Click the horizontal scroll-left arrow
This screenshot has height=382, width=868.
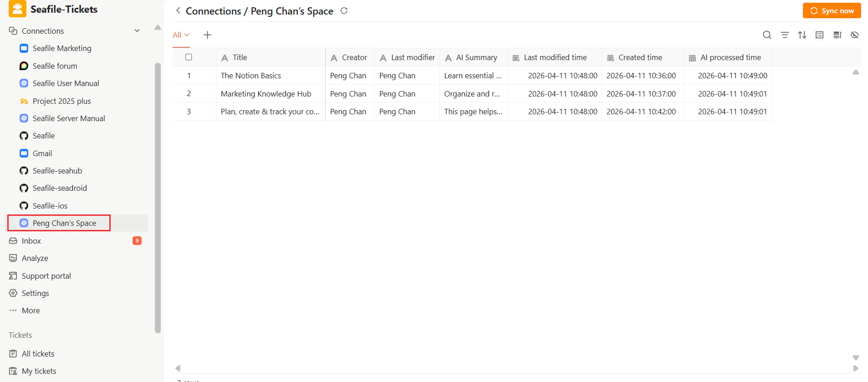tap(178, 368)
